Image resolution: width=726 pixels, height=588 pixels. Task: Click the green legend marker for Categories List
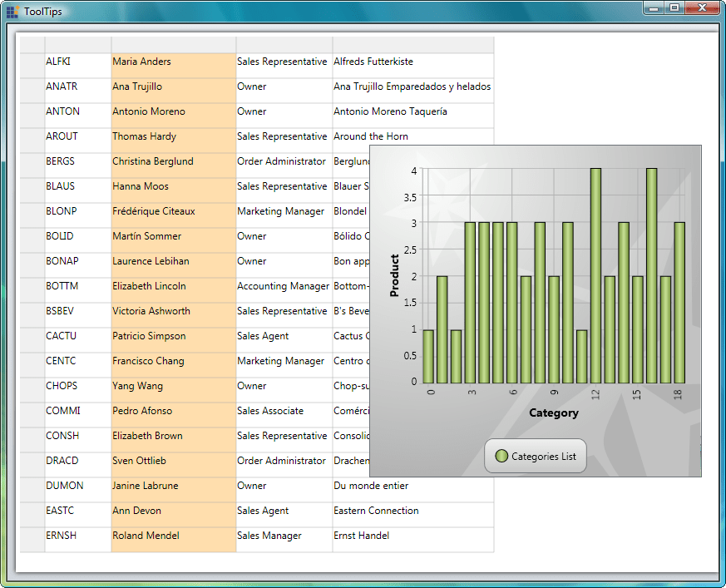pyautogui.click(x=501, y=456)
